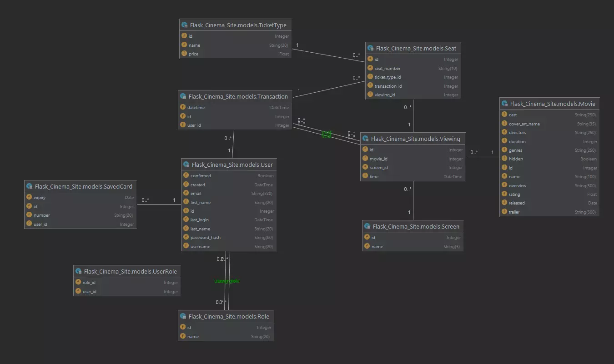Image resolution: width=614 pixels, height=364 pixels.
Task: Click the class icon of Role node
Action: (x=183, y=316)
